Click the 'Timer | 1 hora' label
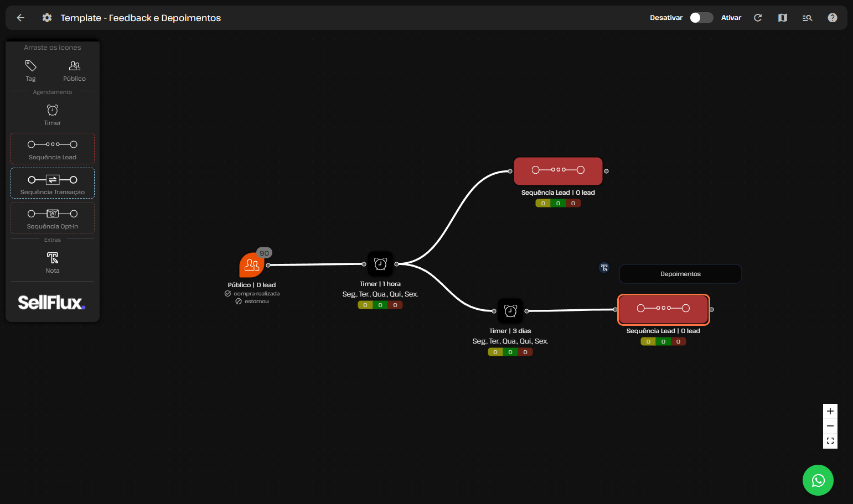Image resolution: width=853 pixels, height=504 pixels. pyautogui.click(x=380, y=284)
